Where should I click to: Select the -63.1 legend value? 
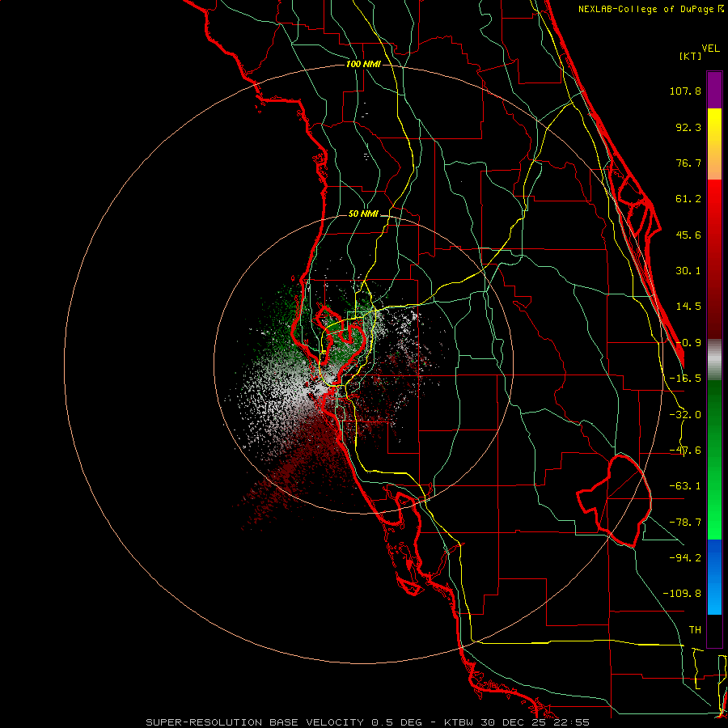click(685, 486)
